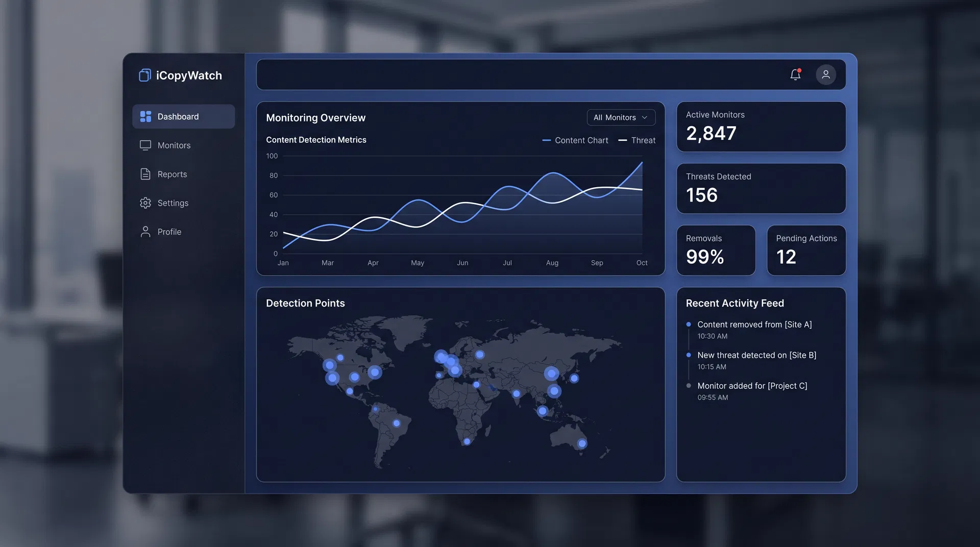
Task: Click the Threats Detected 156 card
Action: 761,188
